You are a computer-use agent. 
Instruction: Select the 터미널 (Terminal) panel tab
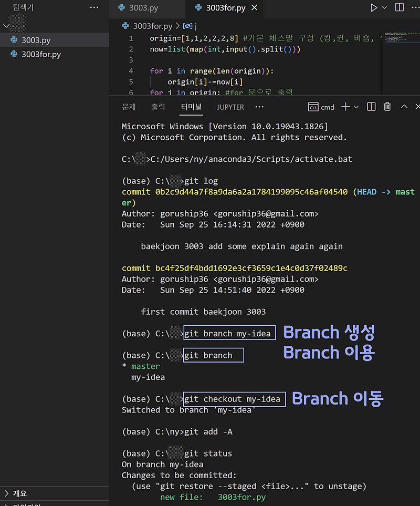click(191, 107)
